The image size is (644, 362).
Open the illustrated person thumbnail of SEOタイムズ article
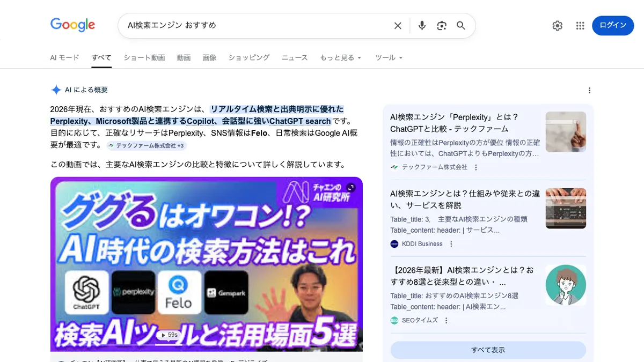[566, 285]
